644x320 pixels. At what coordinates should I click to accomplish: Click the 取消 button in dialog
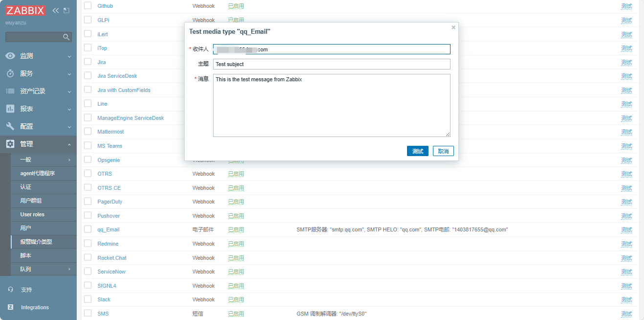pos(443,151)
